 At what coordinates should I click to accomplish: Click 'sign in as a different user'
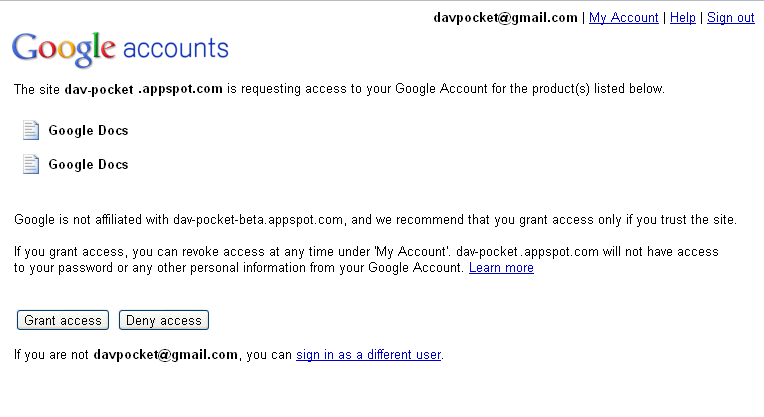pyautogui.click(x=368, y=354)
